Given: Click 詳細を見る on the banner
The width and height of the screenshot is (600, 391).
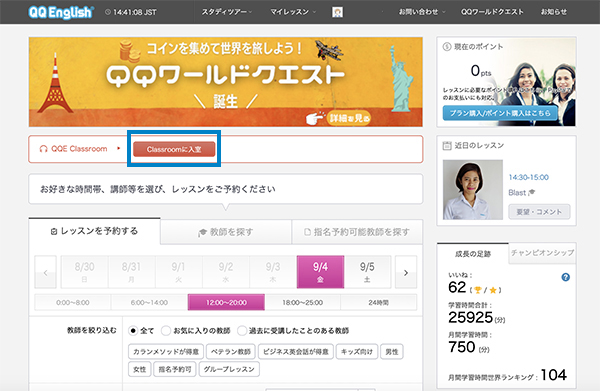Looking at the screenshot, I should coord(350,118).
